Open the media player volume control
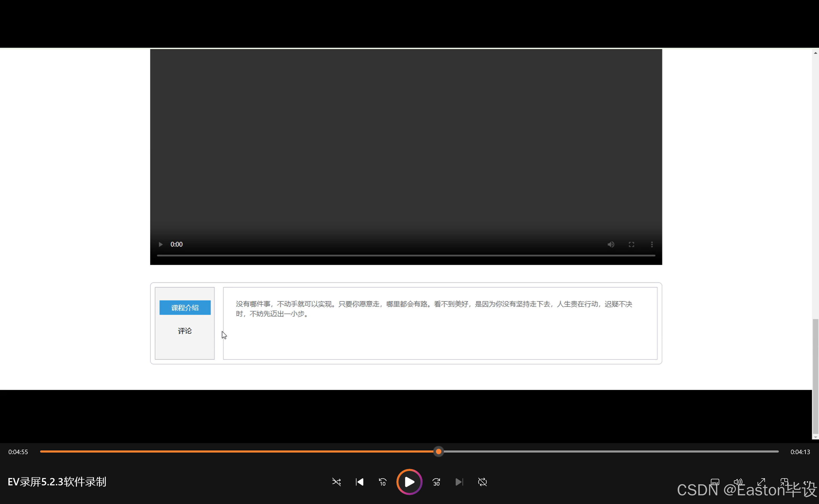The height and width of the screenshot is (504, 819). tap(738, 482)
